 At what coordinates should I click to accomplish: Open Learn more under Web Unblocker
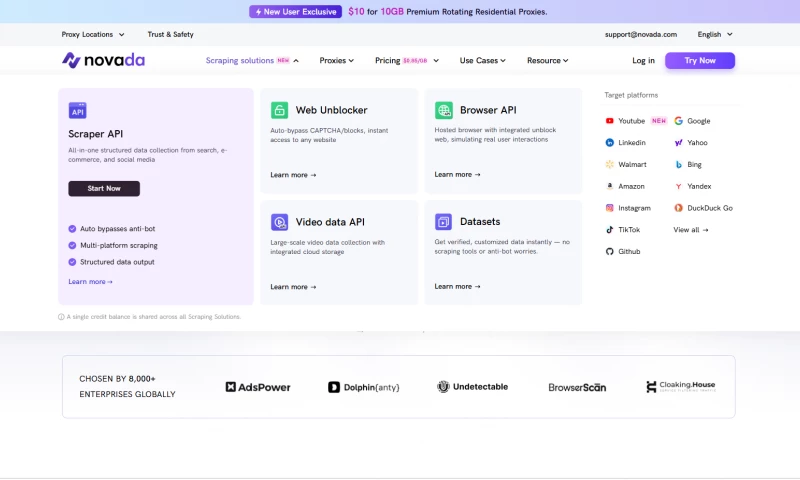click(x=293, y=175)
